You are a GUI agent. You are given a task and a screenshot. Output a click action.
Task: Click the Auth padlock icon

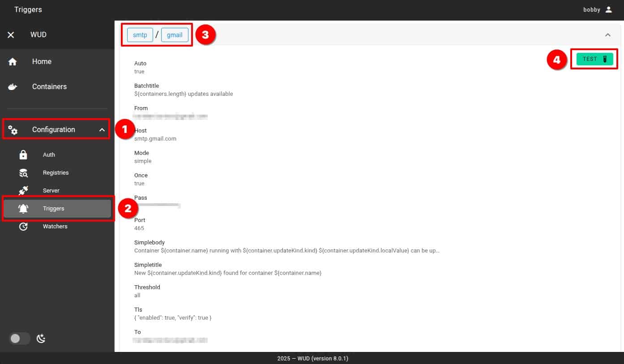23,155
